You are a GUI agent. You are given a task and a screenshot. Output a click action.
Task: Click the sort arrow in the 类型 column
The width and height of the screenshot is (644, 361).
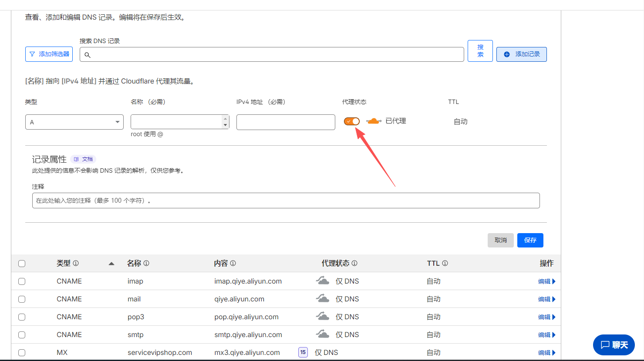[111, 264]
